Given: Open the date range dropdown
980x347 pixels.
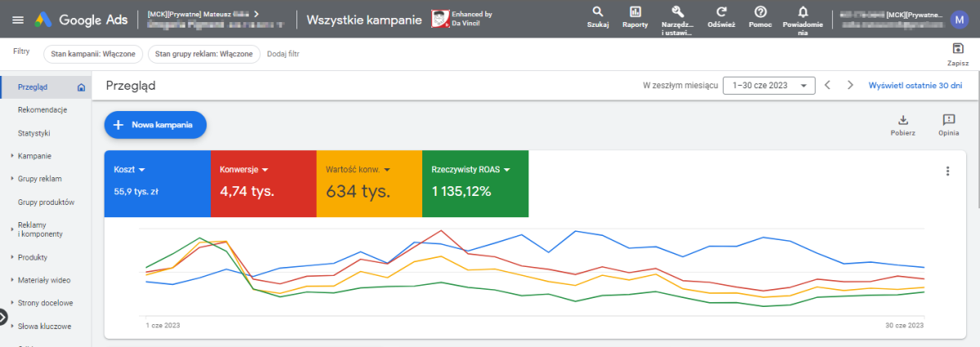Looking at the screenshot, I should tap(768, 85).
